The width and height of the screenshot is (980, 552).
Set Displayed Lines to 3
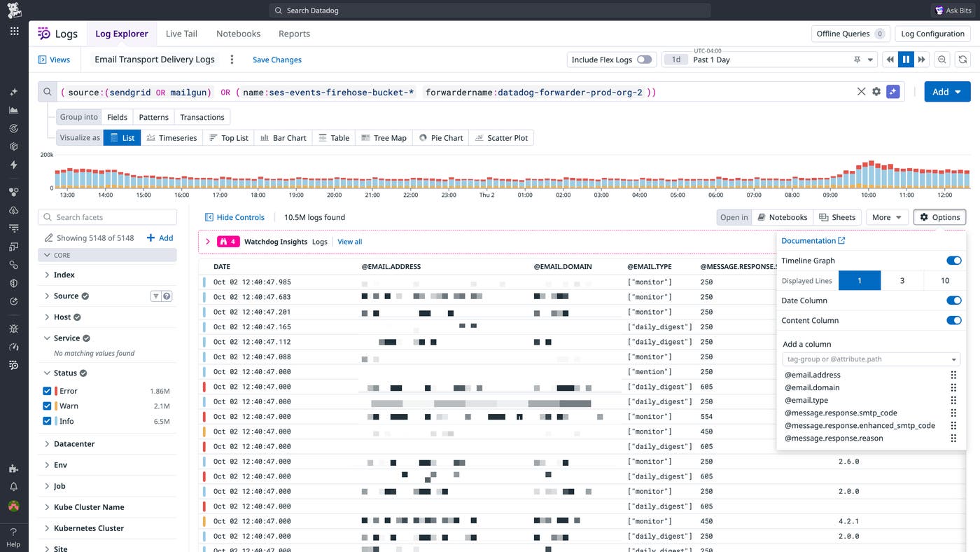click(902, 280)
